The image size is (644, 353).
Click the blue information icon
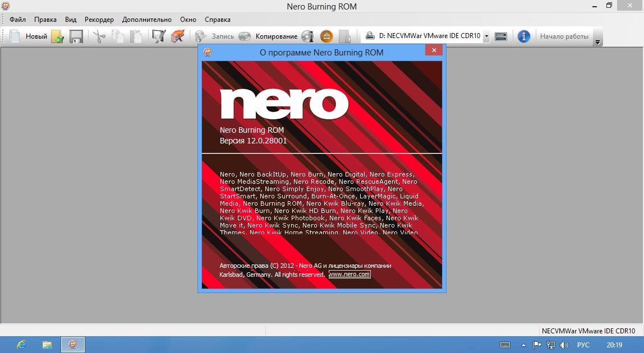[x=523, y=36]
